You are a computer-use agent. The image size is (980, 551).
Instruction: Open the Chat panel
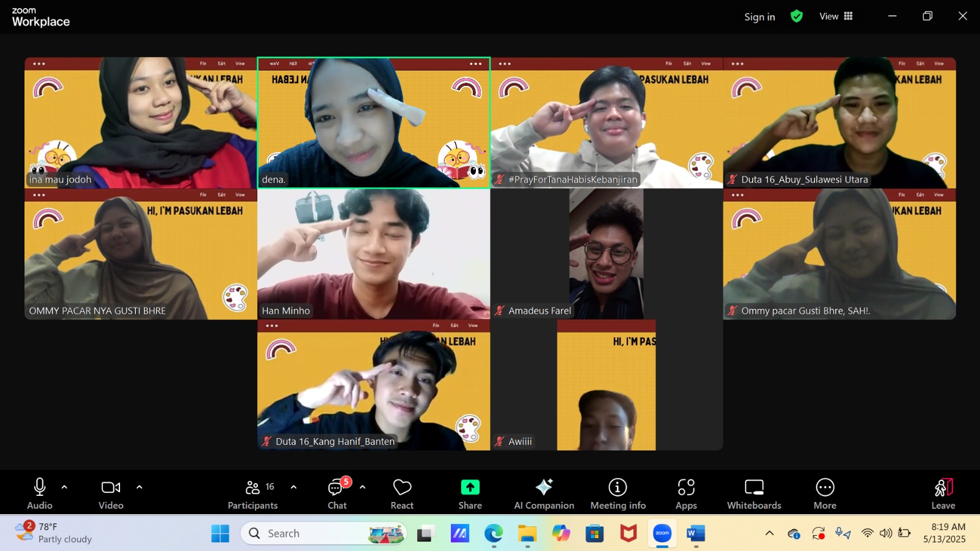coord(337,493)
